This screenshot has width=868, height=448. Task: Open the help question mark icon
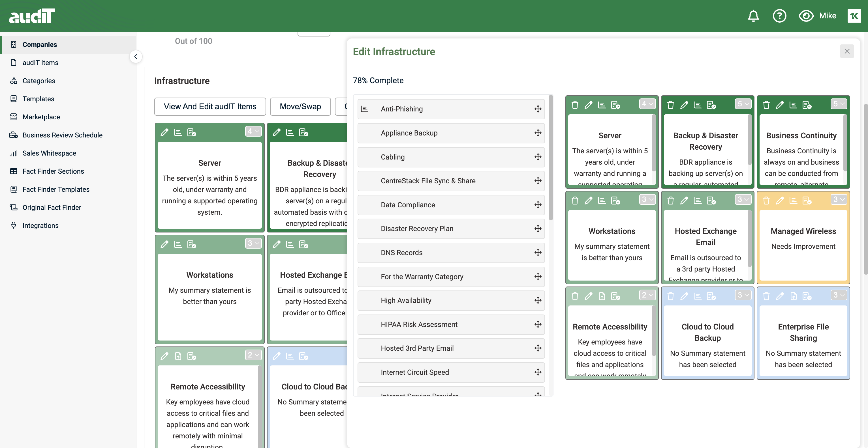click(779, 16)
